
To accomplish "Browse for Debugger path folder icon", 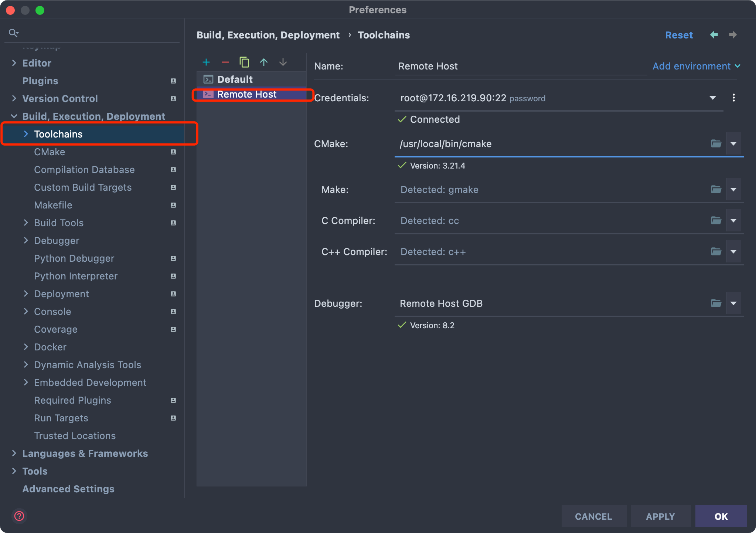I will coord(716,303).
